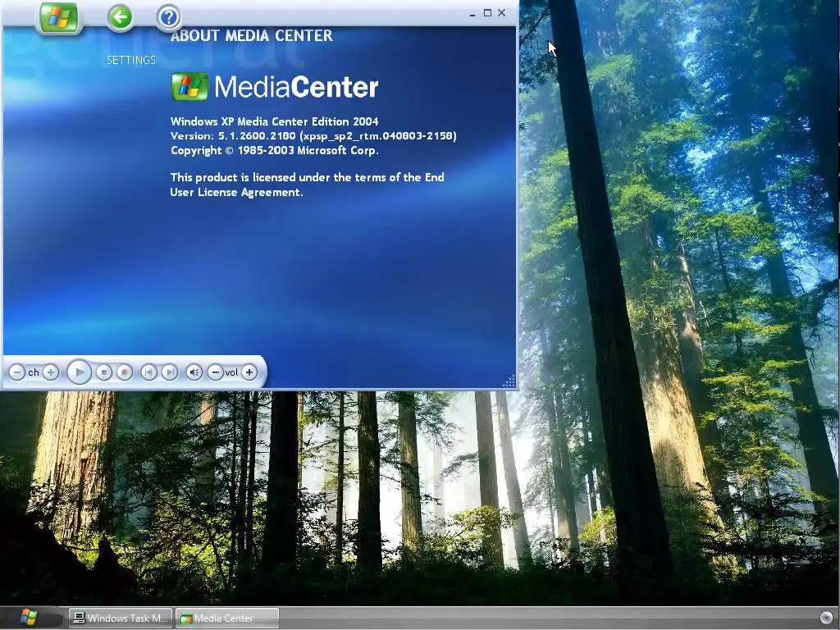Maximize the Media Center window
840x630 pixels.
(487, 13)
